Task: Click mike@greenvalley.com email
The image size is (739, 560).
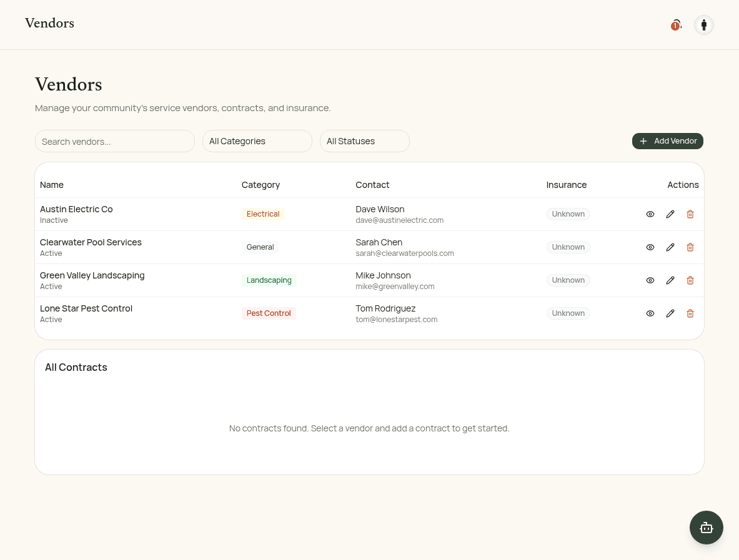Action: (x=395, y=286)
